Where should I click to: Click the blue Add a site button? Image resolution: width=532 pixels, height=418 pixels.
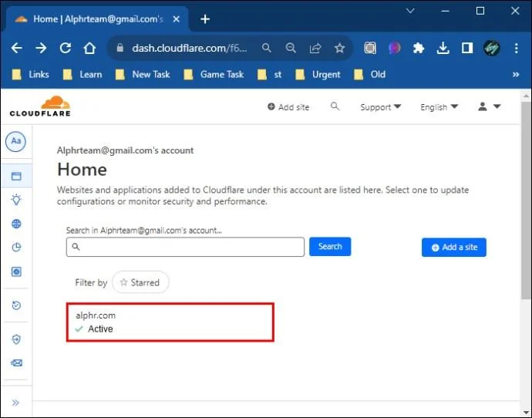(x=454, y=248)
